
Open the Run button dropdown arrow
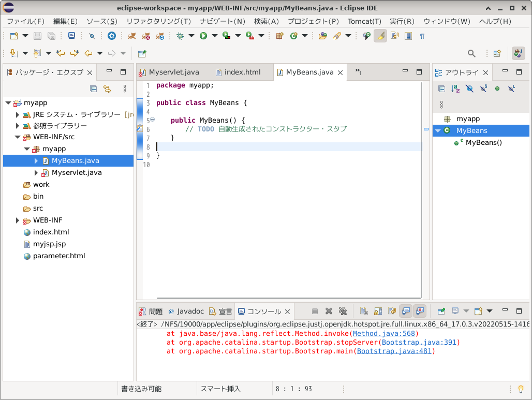(214, 36)
